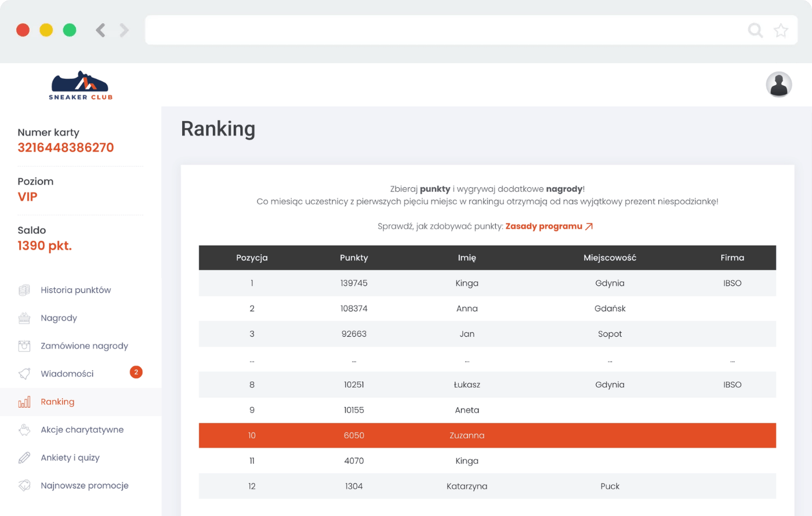
Task: Click the 10251 points cell
Action: click(x=354, y=384)
